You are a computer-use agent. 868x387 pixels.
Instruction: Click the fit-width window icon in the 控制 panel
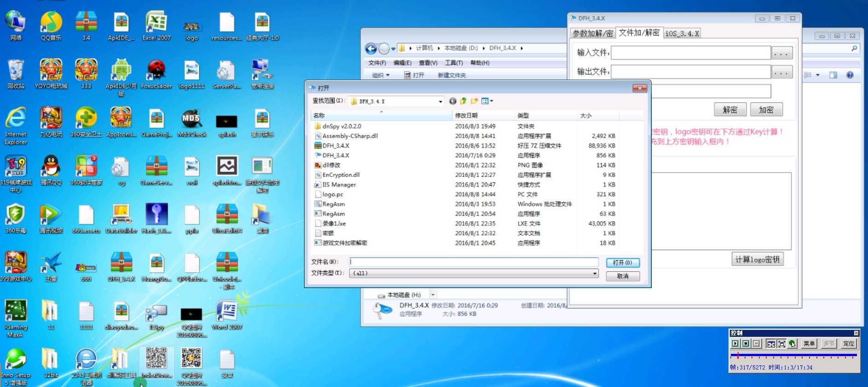coord(771,344)
